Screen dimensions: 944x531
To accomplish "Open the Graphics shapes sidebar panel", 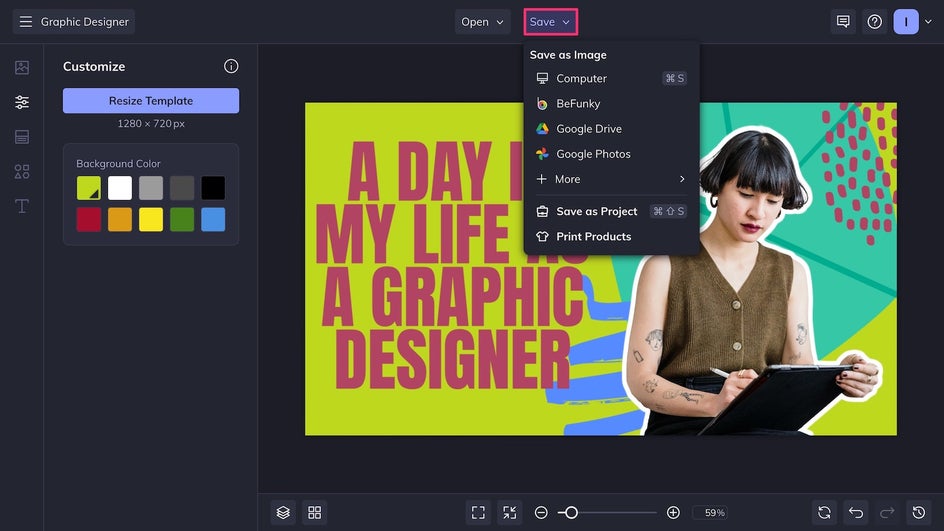I will click(x=22, y=172).
